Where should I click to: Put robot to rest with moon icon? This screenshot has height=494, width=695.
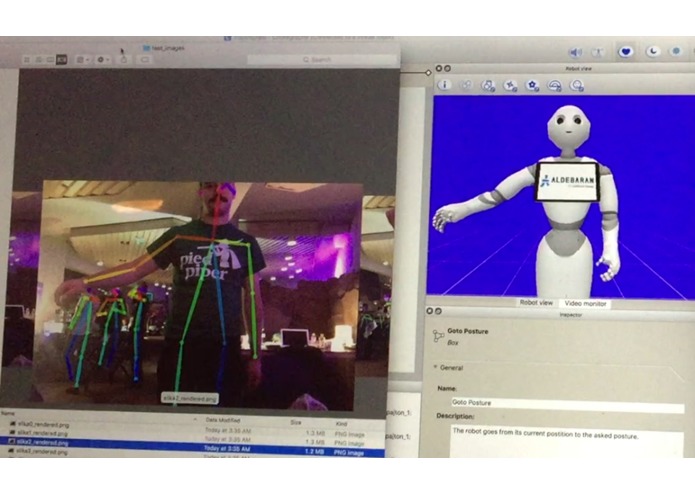[652, 51]
